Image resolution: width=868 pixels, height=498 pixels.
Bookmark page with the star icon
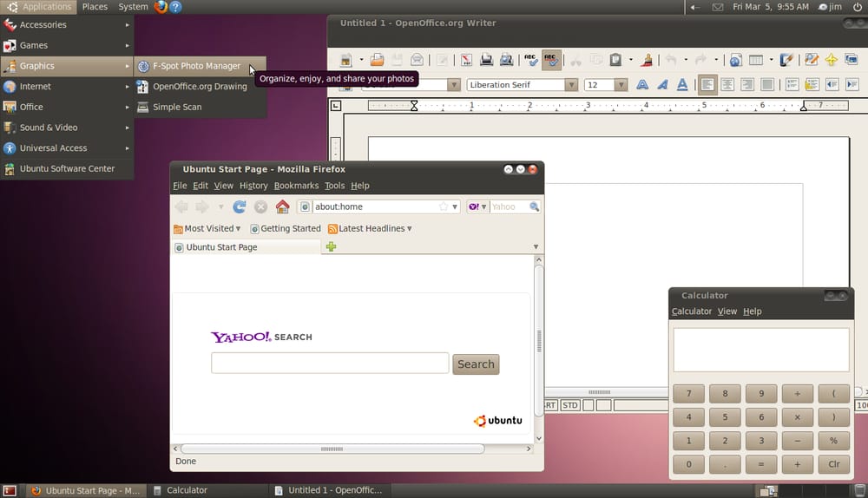pyautogui.click(x=444, y=206)
